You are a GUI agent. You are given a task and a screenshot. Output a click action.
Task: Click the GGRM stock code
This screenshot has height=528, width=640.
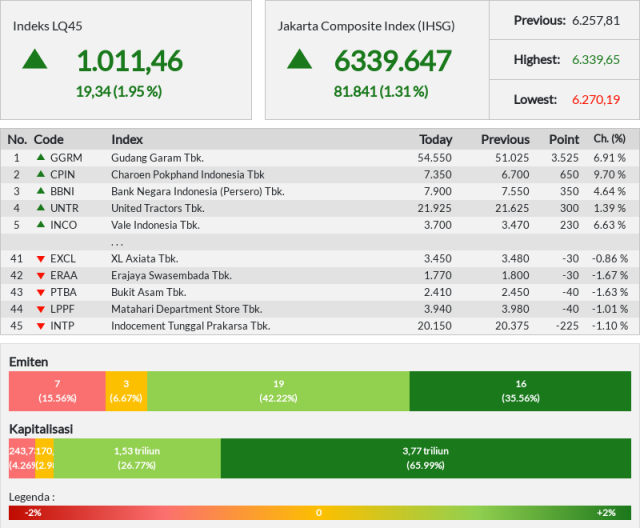pyautogui.click(x=66, y=158)
